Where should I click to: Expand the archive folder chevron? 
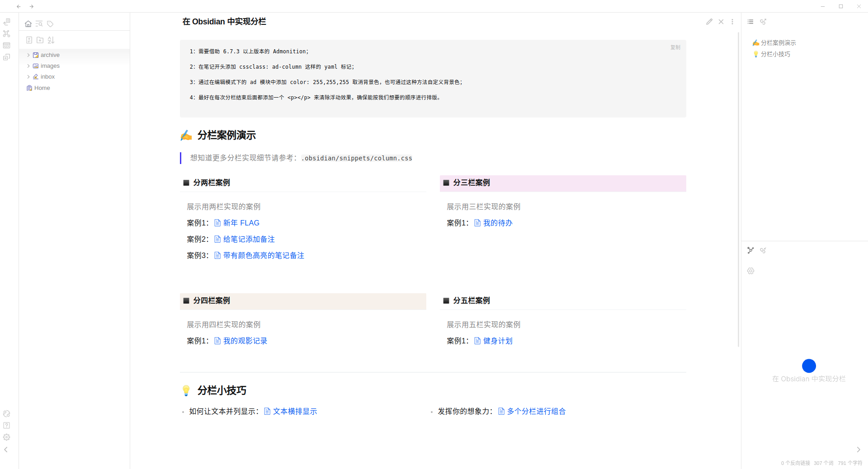tap(28, 55)
